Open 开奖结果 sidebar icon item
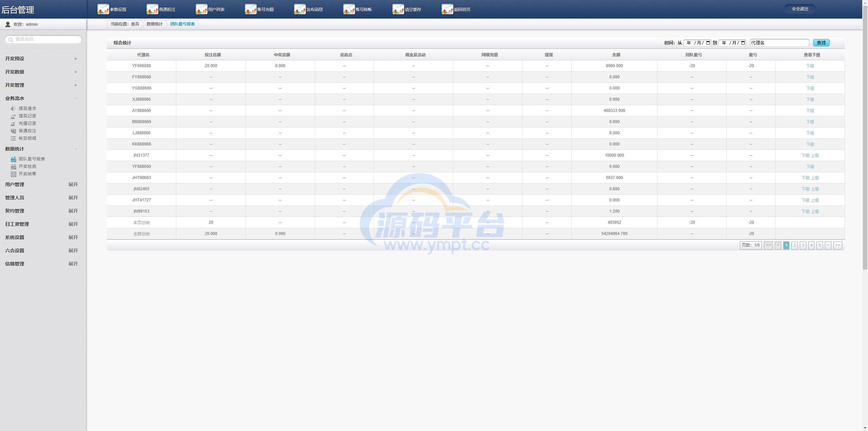 [x=14, y=174]
